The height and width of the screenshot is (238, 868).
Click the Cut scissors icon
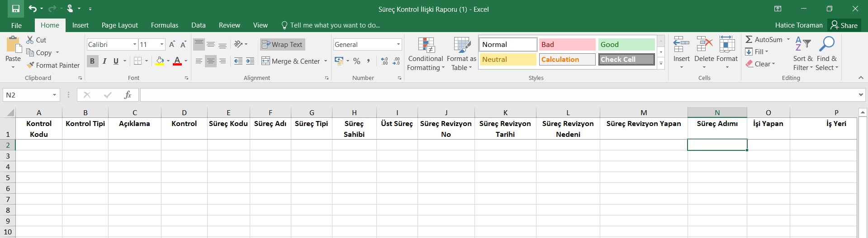(30, 40)
